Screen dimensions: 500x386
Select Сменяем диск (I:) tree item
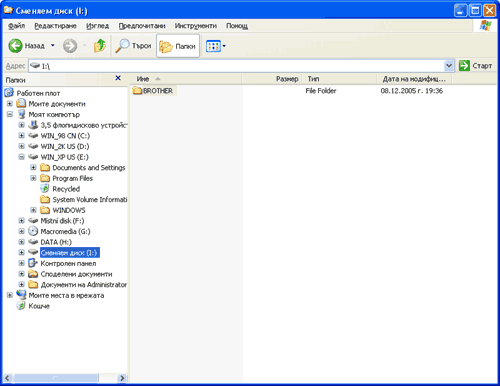click(x=69, y=253)
